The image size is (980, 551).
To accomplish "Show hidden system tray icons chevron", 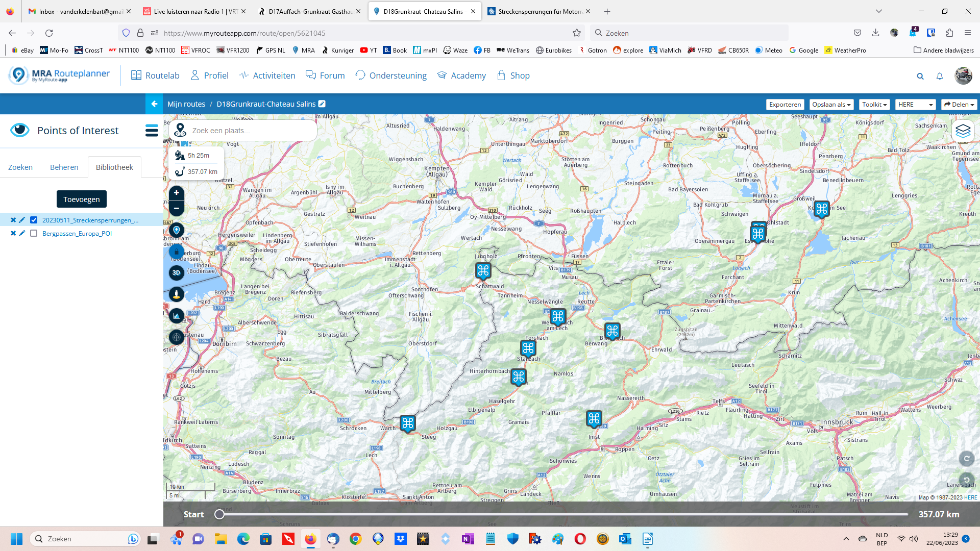I will point(846,539).
